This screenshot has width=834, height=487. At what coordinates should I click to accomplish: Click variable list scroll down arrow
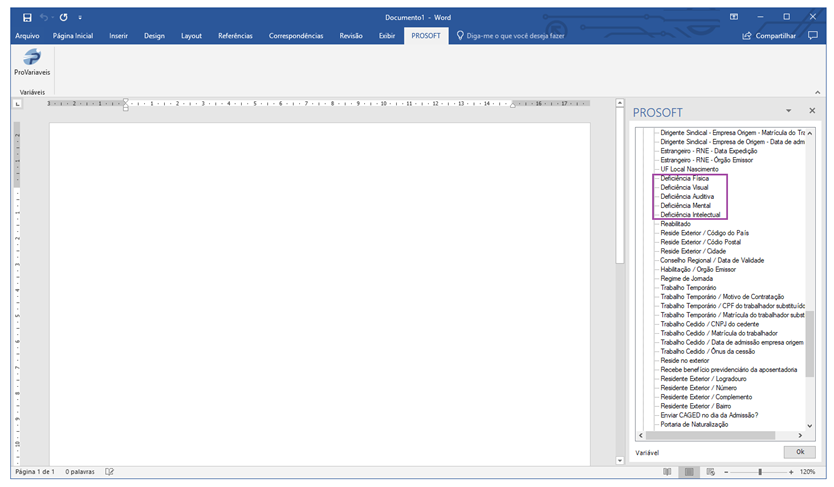click(x=810, y=426)
